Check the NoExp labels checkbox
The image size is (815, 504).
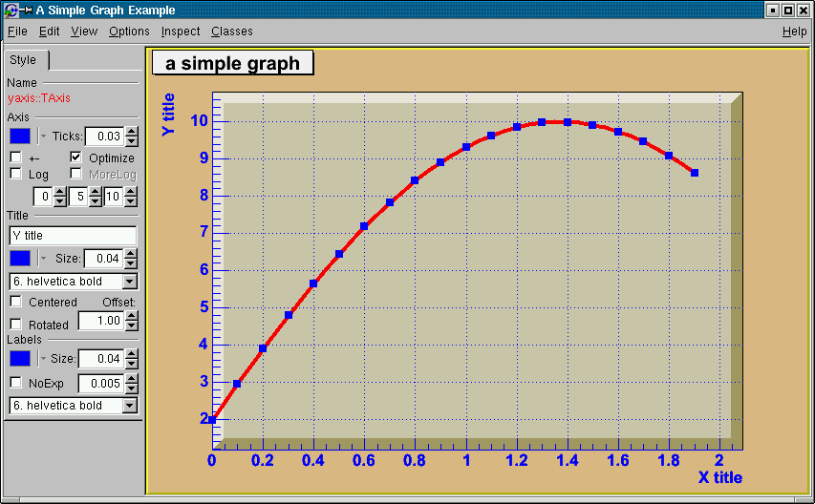(x=15, y=382)
